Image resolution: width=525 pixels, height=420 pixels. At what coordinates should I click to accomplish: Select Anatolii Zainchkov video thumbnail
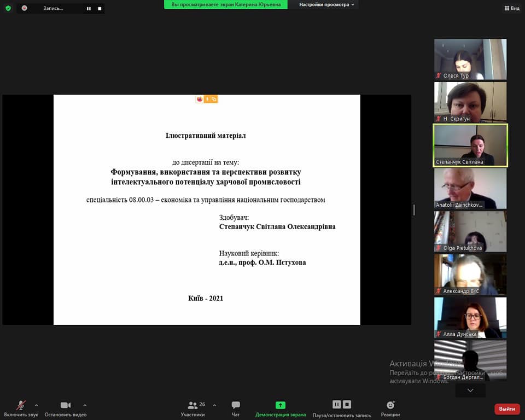[x=470, y=189]
